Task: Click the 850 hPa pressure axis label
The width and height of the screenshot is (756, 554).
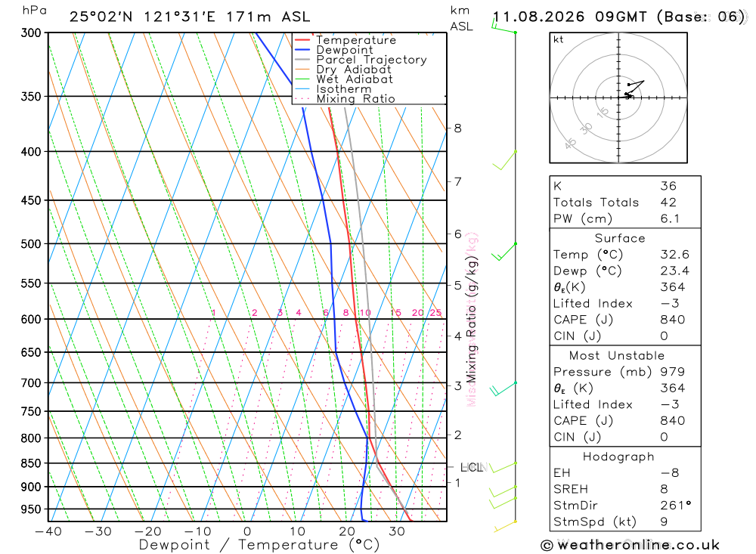Action: [x=31, y=463]
